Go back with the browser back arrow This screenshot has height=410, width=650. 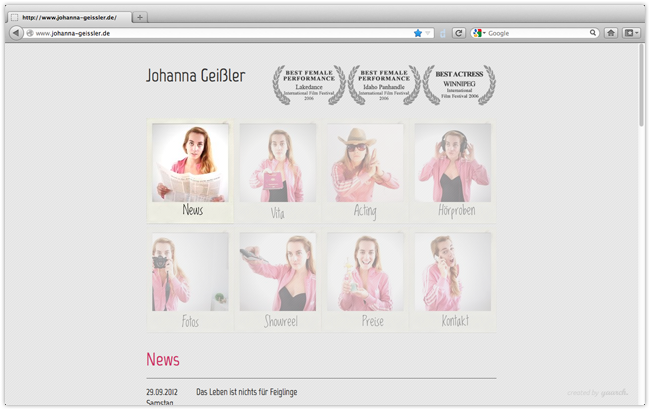click(16, 33)
